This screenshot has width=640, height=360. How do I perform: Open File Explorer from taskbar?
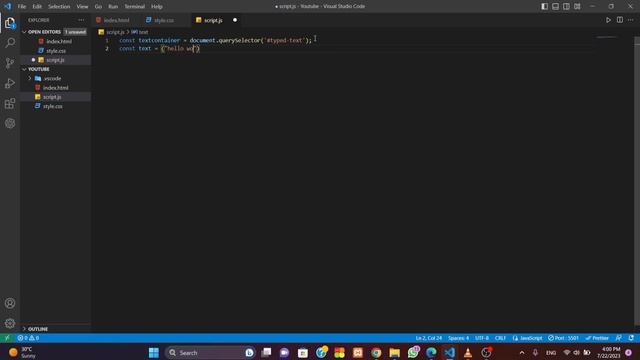tap(394, 353)
